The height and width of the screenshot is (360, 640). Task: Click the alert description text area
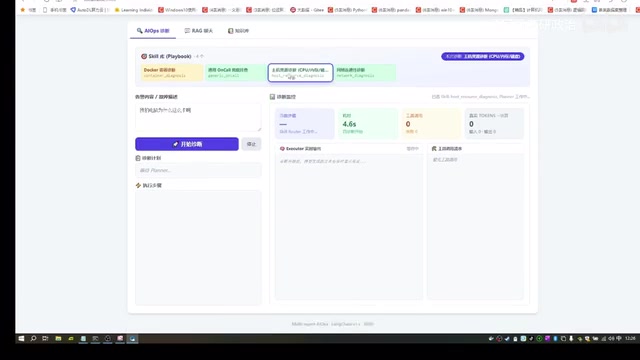[x=198, y=117]
